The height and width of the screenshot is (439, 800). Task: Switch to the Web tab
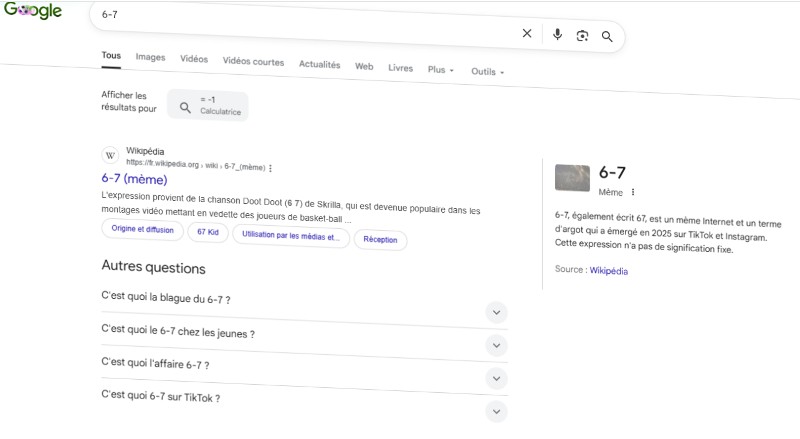coord(364,66)
